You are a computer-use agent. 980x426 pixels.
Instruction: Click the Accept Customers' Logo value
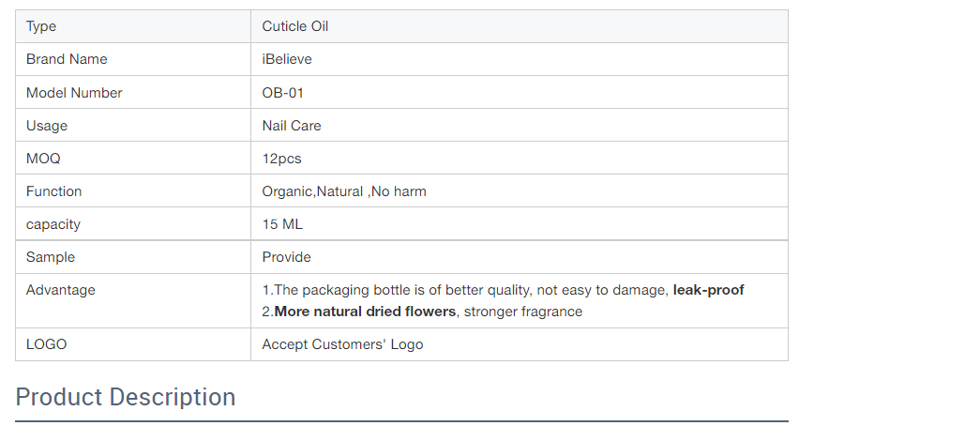click(x=342, y=344)
